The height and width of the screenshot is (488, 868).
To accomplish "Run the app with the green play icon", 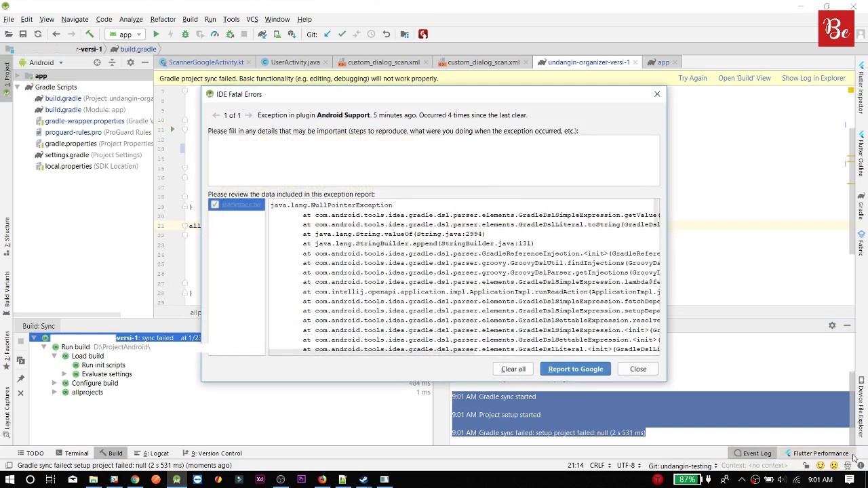I will click(156, 34).
